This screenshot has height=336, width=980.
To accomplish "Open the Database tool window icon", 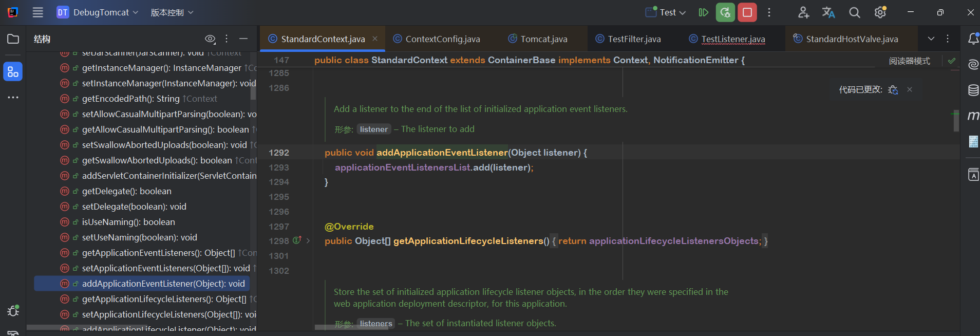I will [x=973, y=90].
